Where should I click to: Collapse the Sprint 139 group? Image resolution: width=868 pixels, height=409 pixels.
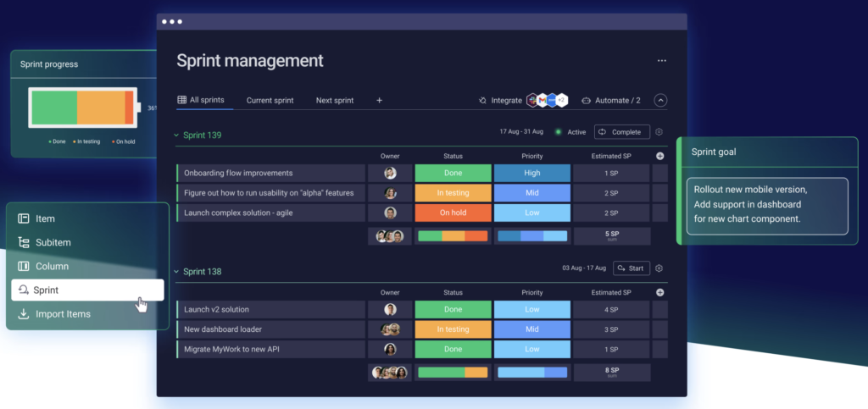[176, 135]
